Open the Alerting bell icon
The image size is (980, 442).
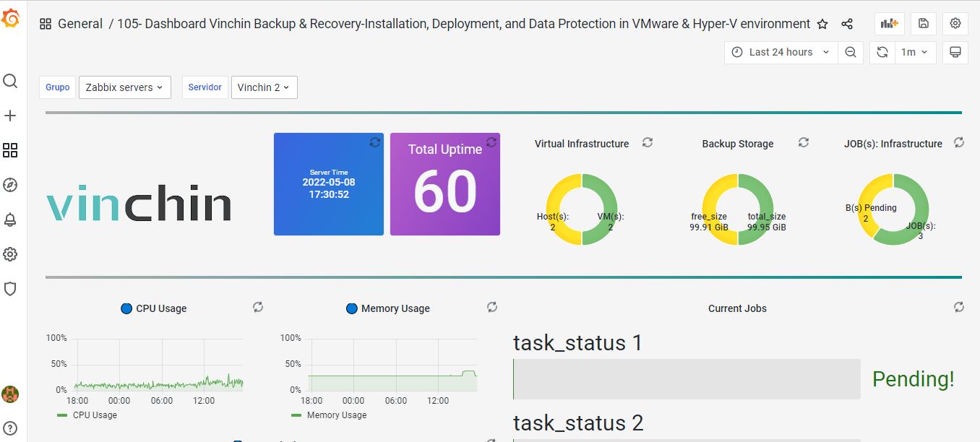coord(10,220)
